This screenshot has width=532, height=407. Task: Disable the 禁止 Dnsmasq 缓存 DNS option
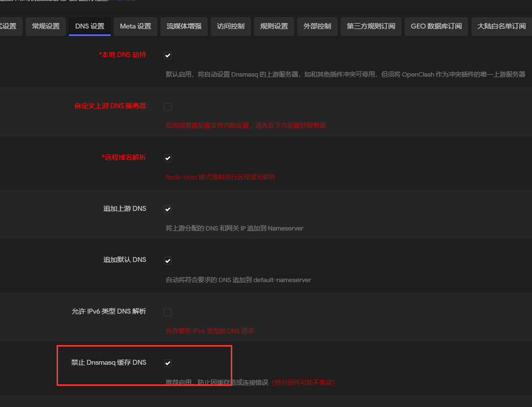point(168,363)
